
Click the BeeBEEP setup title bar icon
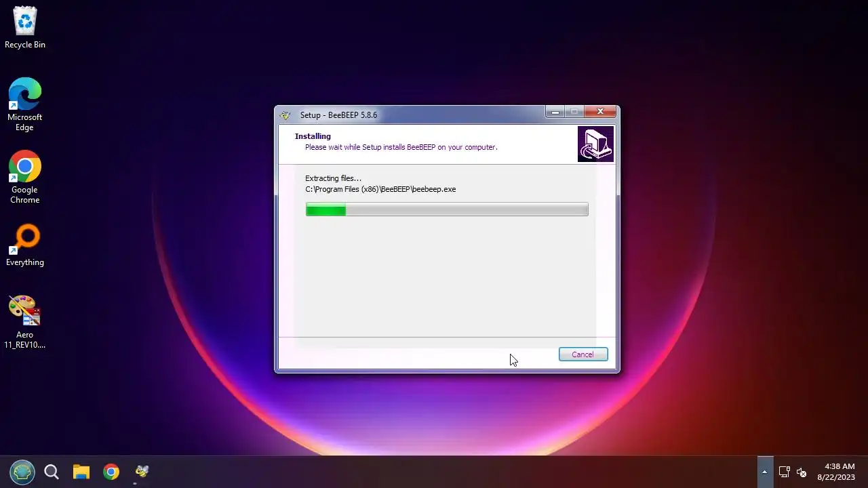(285, 115)
